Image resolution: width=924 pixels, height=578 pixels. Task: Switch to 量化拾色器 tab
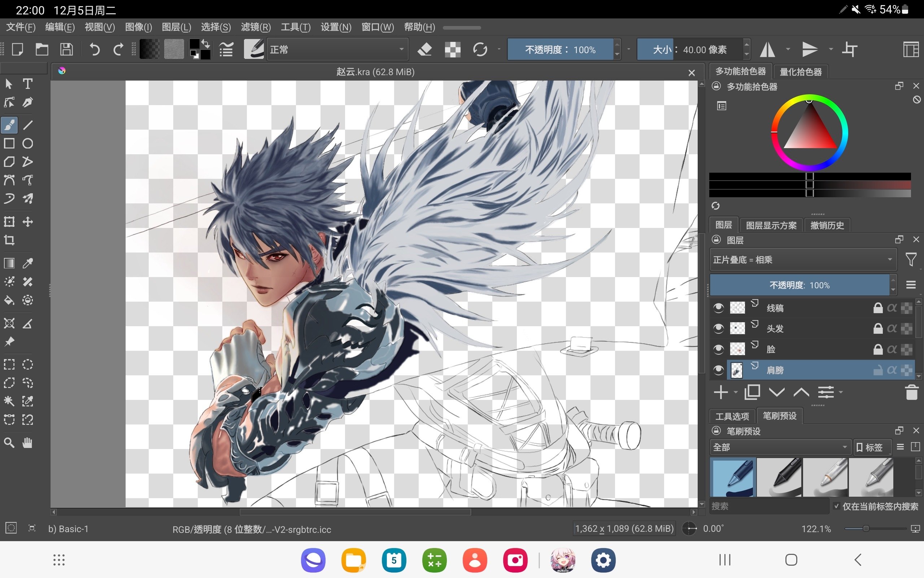coord(801,72)
